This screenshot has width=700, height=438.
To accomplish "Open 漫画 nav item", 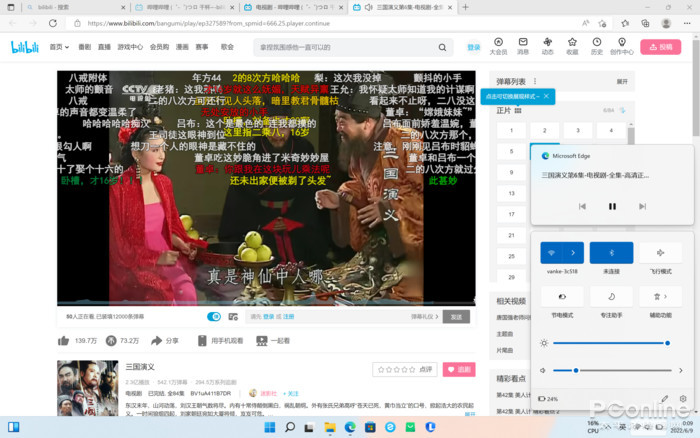I will click(182, 47).
